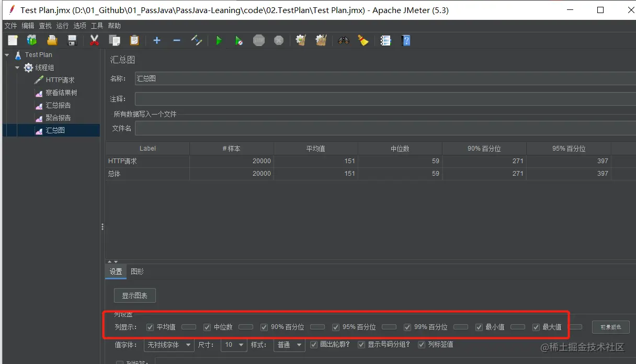Click the New test plan toolbar icon

point(13,40)
